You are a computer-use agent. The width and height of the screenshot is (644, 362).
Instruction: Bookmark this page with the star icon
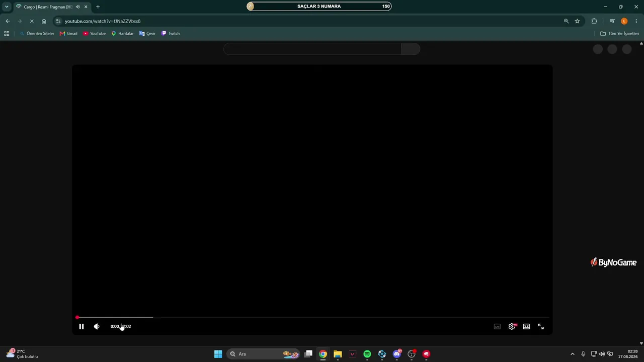pos(577,21)
